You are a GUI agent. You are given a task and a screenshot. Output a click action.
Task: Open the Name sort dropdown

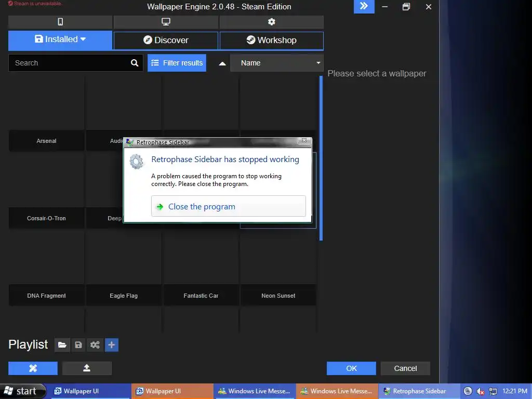click(277, 63)
